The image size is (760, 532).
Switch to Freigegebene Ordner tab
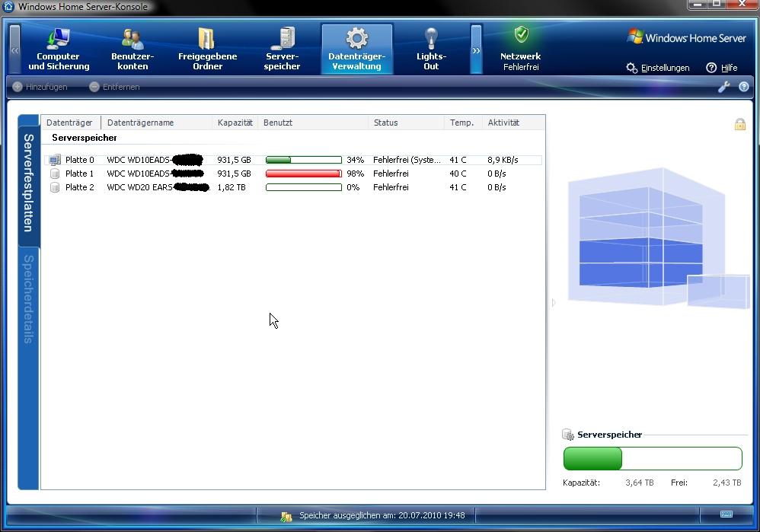click(x=207, y=49)
